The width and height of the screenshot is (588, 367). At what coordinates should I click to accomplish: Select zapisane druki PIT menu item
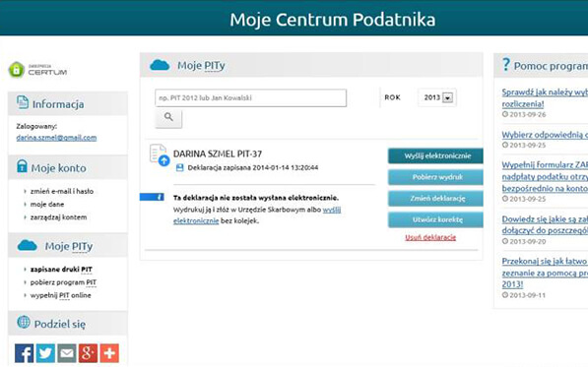point(61,270)
